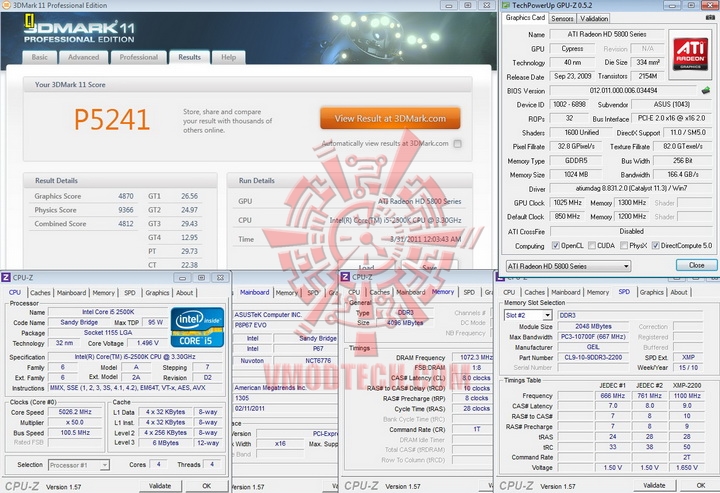Click the Manufacturer GEIL field

point(593,347)
